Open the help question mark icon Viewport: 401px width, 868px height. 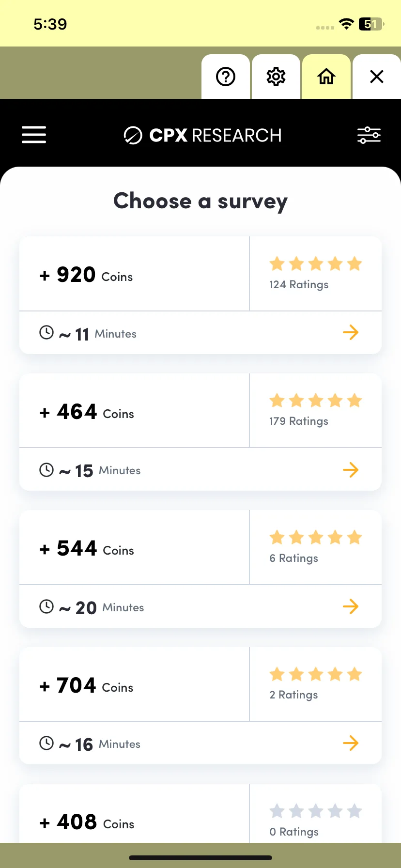[226, 77]
